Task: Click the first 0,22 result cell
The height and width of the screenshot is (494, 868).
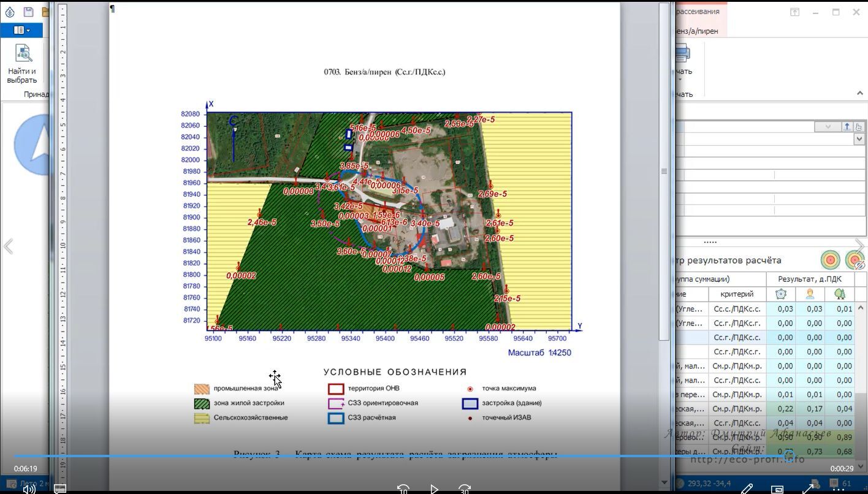Action: (x=781, y=409)
